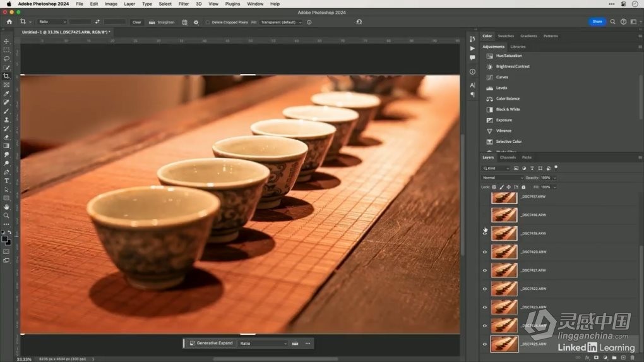Open Ratio dropdown in Generative Expand bar
Image resolution: width=644 pixels, height=362 pixels.
click(263, 344)
